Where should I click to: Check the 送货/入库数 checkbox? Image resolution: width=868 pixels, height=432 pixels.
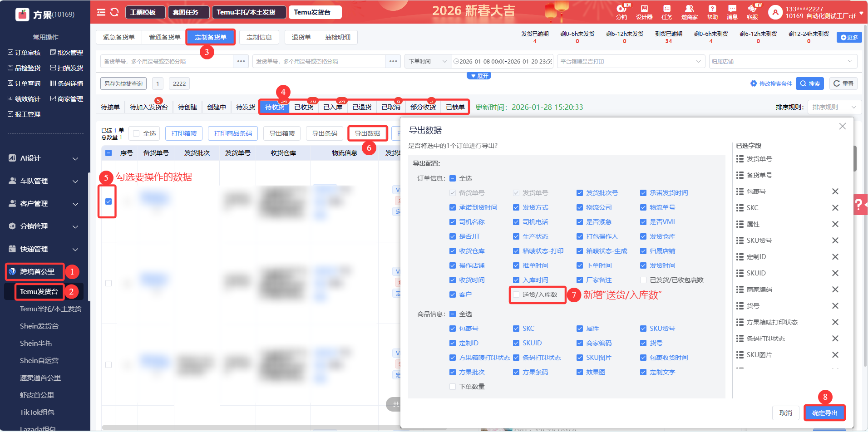[516, 295]
